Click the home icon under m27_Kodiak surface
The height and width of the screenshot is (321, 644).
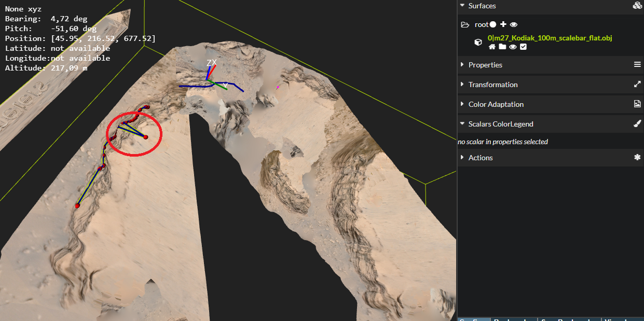coord(492,47)
